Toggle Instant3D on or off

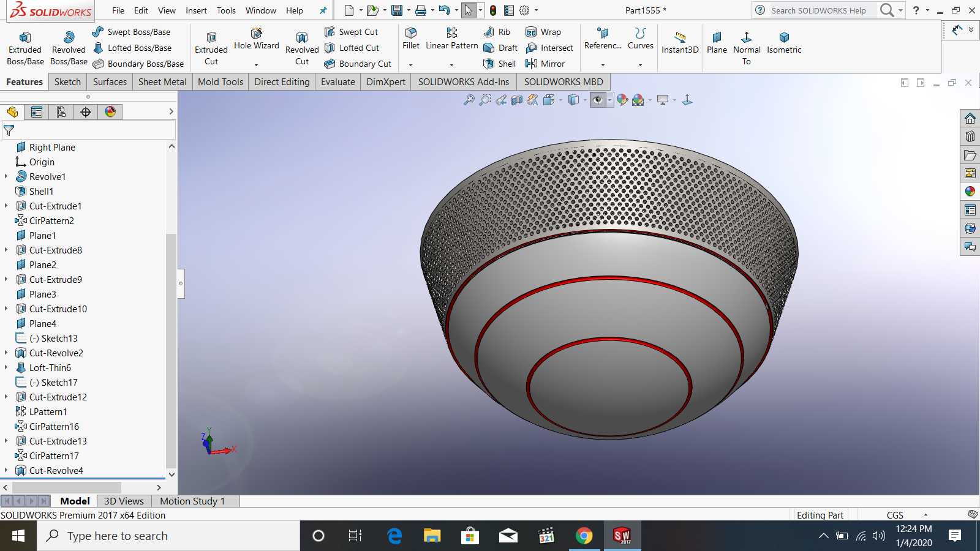coord(680,43)
